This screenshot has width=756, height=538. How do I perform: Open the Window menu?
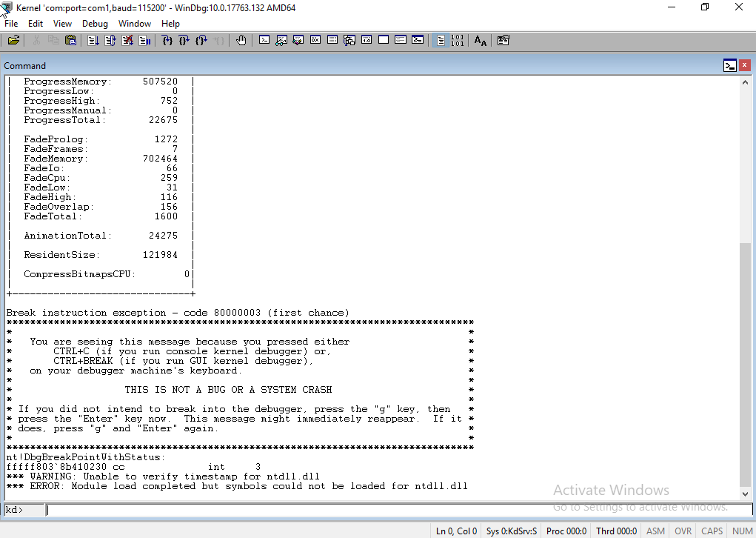click(x=135, y=24)
